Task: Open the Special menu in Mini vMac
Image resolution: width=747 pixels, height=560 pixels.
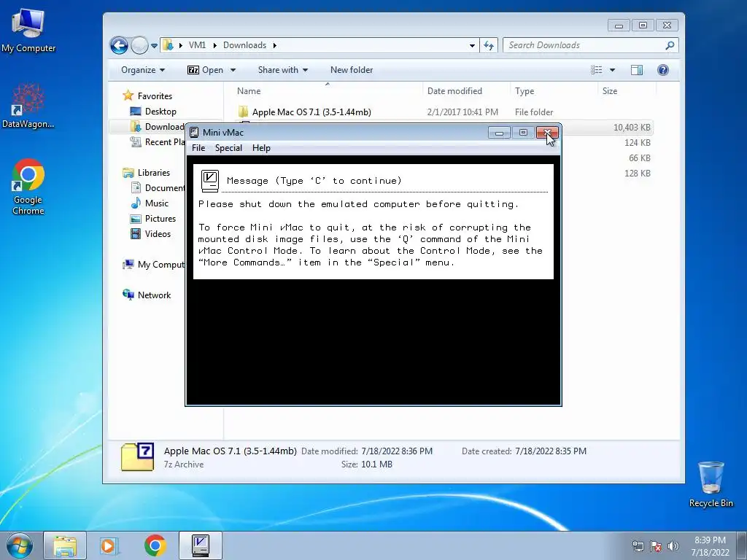Action: click(228, 147)
